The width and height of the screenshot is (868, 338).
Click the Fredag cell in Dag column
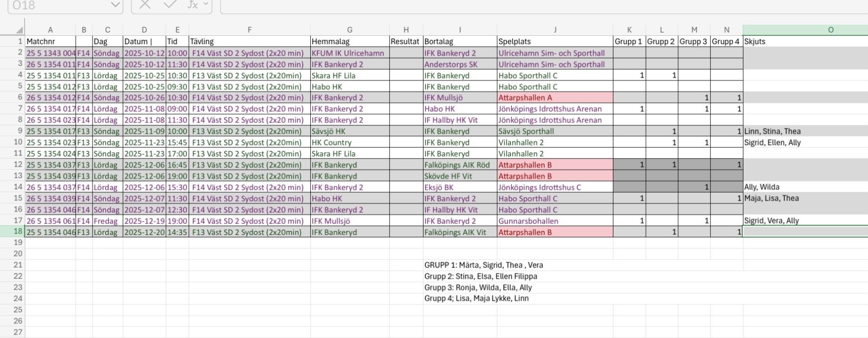(x=107, y=221)
